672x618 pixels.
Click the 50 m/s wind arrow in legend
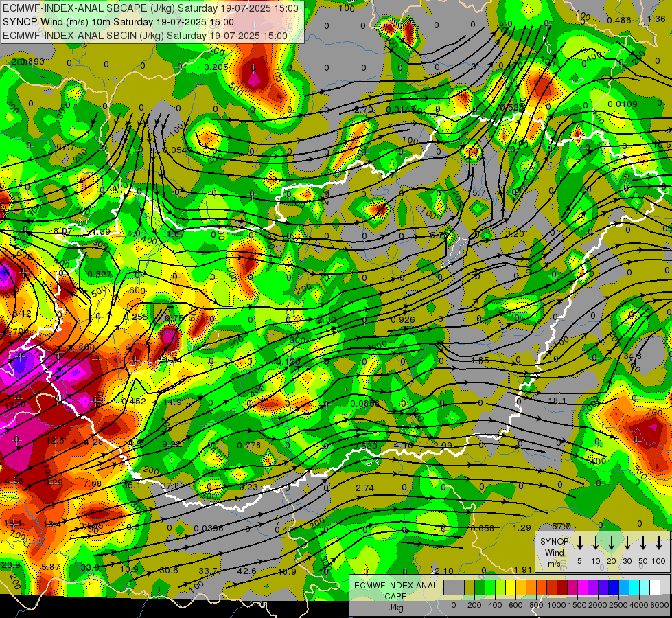[643, 543]
